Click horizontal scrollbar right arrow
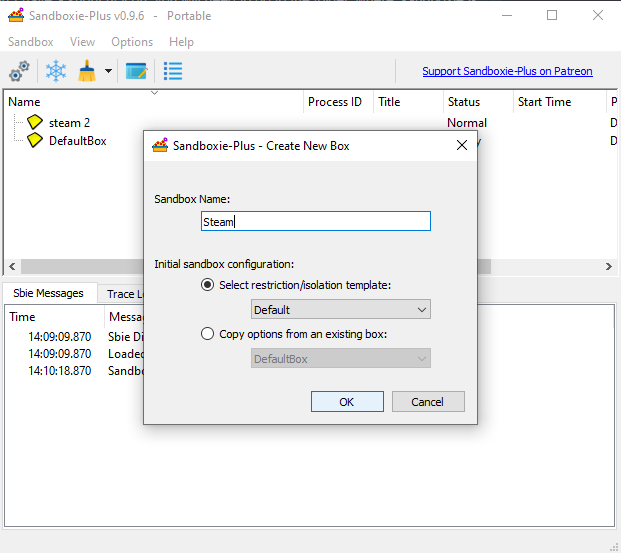This screenshot has height=553, width=621. [609, 266]
